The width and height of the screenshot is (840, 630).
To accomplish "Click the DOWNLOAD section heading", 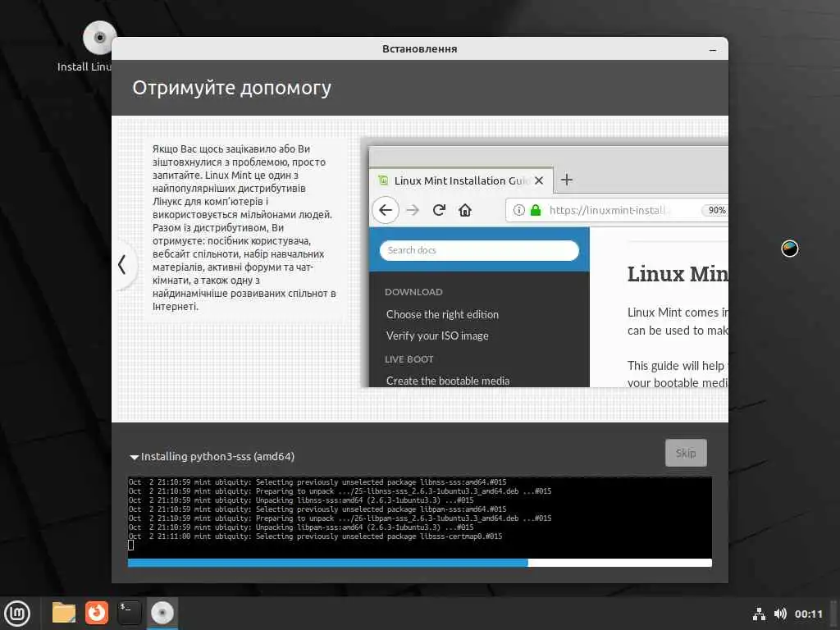I will 413,292.
